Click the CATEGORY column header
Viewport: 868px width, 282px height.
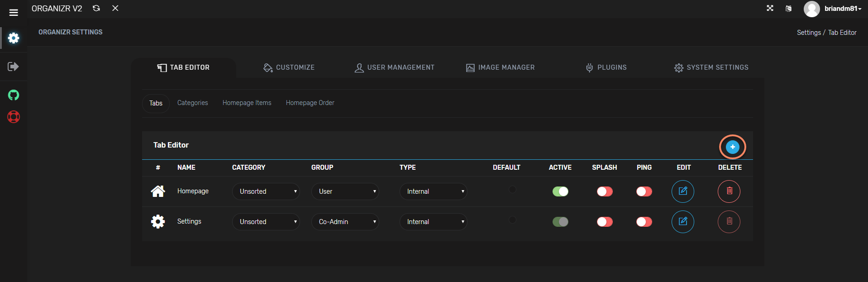pyautogui.click(x=249, y=167)
